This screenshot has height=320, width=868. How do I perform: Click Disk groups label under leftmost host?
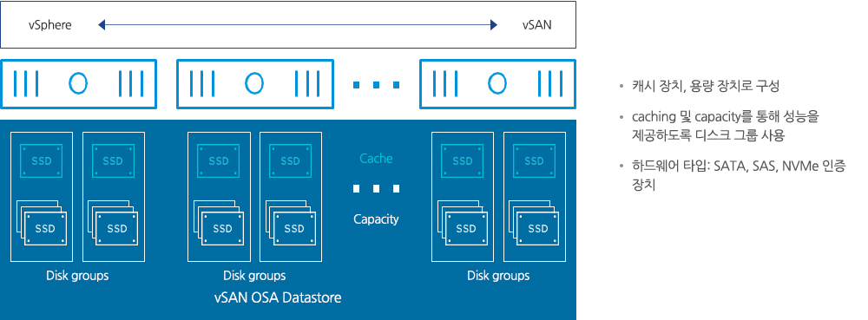(x=77, y=275)
